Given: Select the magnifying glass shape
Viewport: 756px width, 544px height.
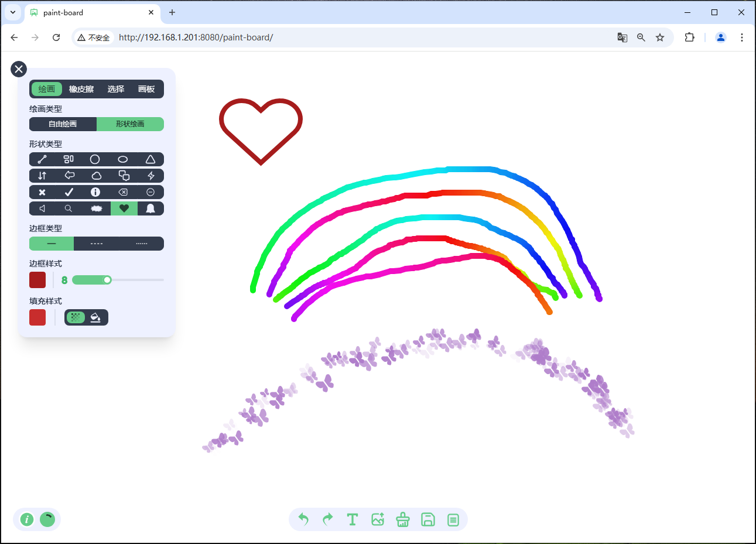Looking at the screenshot, I should click(x=69, y=208).
